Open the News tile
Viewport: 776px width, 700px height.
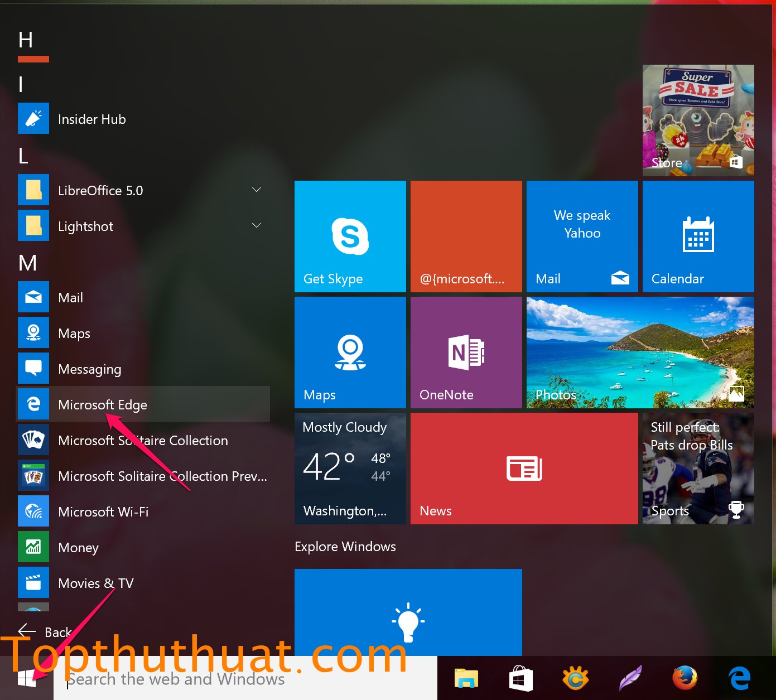point(524,469)
